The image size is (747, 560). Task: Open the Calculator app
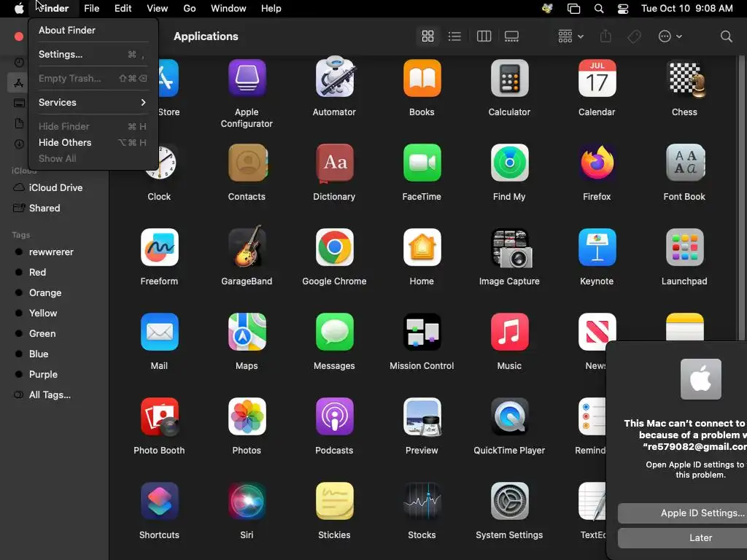509,78
